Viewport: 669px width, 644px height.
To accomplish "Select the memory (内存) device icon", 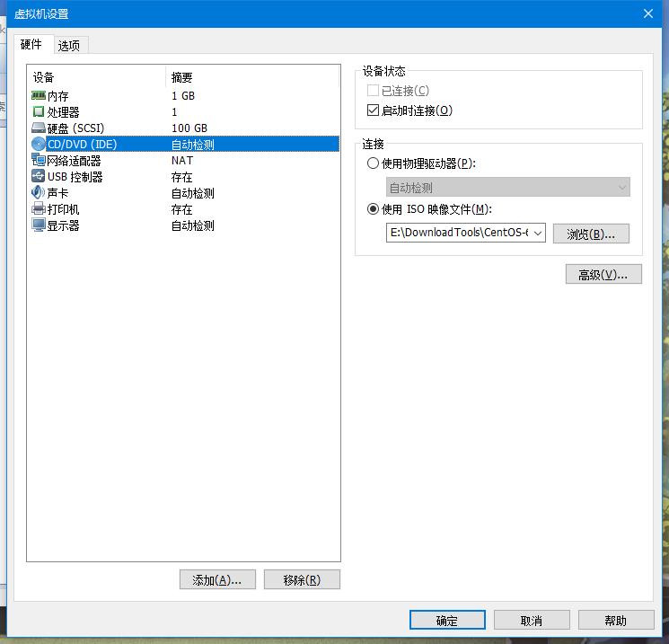I will coord(39,95).
